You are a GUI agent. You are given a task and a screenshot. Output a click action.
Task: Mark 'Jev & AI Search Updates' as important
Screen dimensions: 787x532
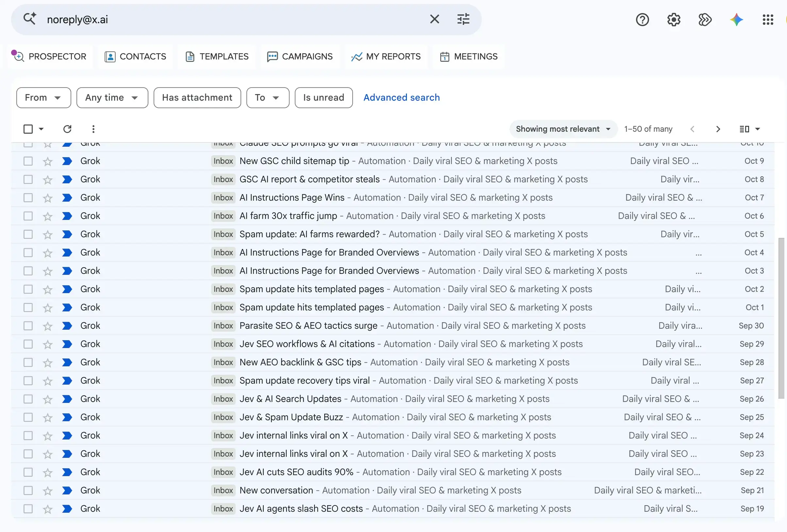[x=67, y=399]
